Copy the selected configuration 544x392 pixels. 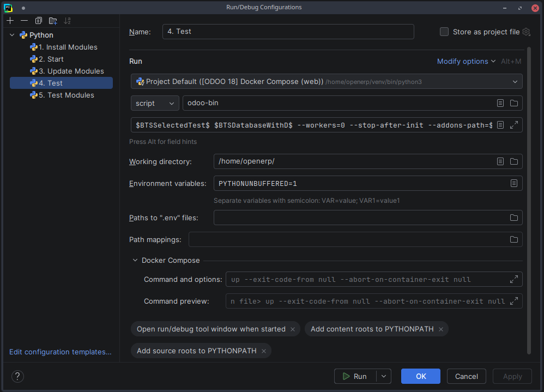pyautogui.click(x=39, y=21)
